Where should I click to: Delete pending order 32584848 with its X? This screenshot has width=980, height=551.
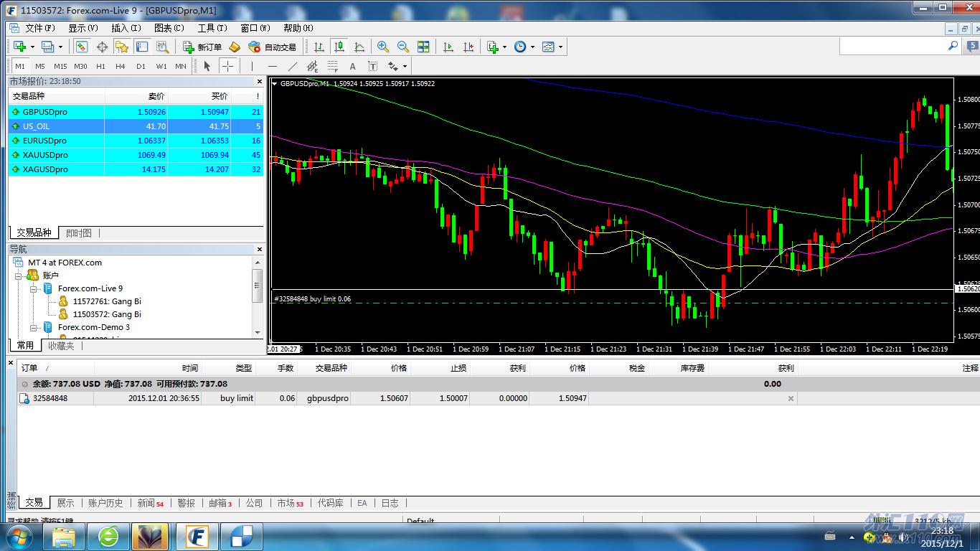791,398
